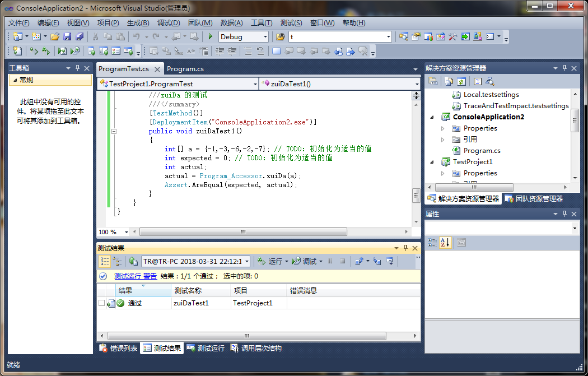
Task: Collapse the zuiDaTest1 method code block
Action: pos(114,131)
